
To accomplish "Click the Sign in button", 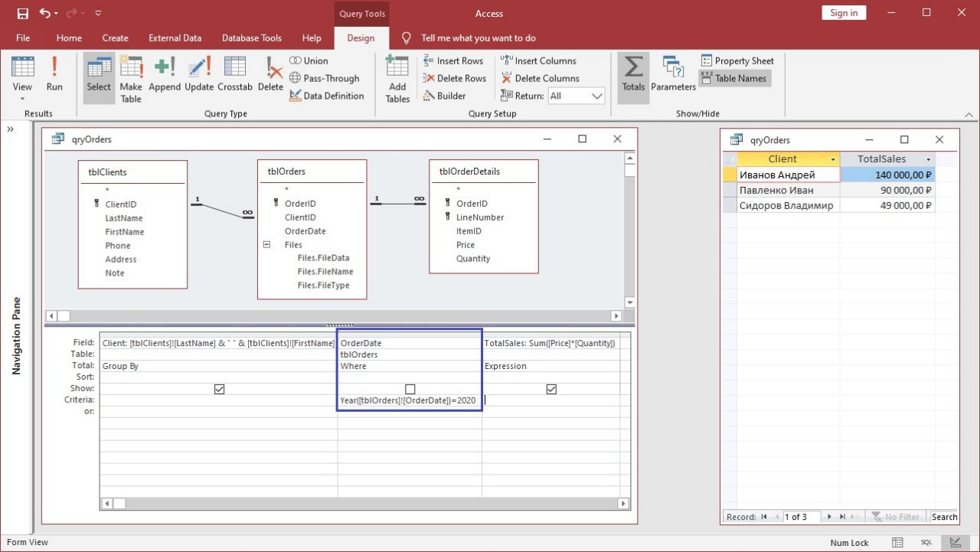I will pos(844,13).
